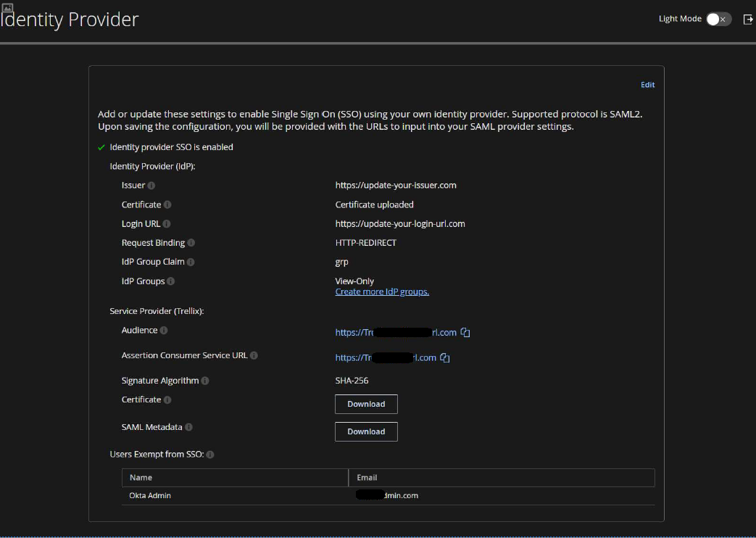
Task: Click the Identity Provider page title
Action: click(70, 20)
